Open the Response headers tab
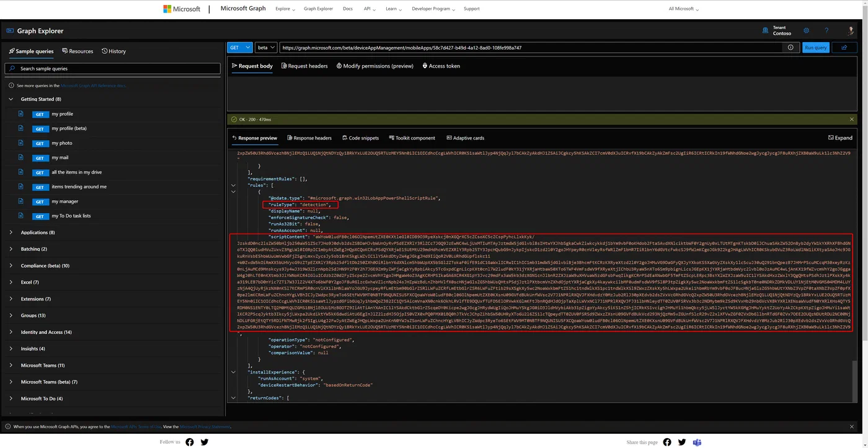 [x=309, y=138]
